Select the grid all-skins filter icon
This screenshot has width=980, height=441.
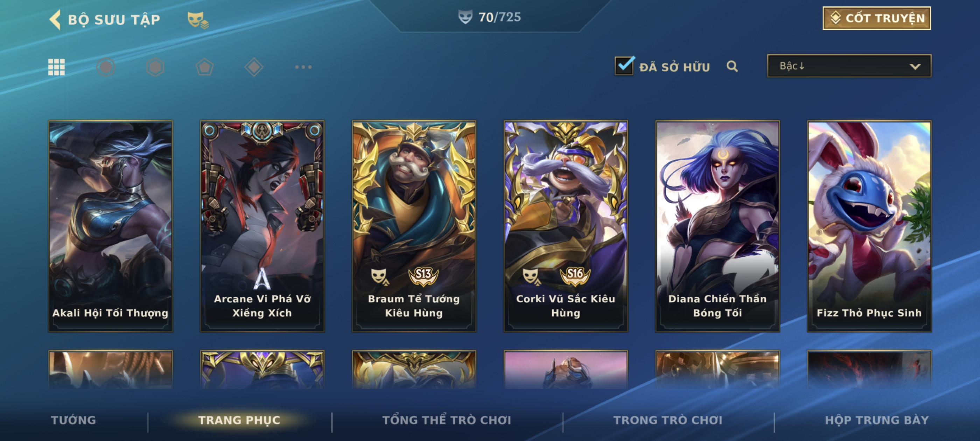(x=56, y=67)
